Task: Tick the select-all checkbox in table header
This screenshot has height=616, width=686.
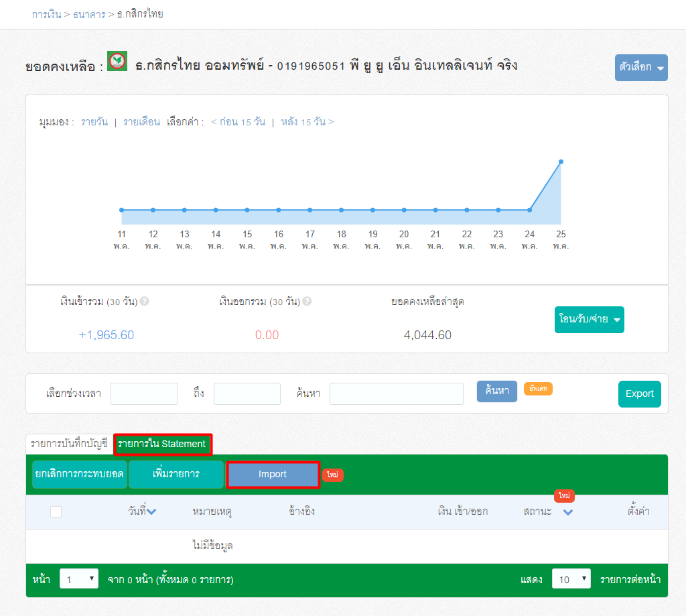Action: 56,511
